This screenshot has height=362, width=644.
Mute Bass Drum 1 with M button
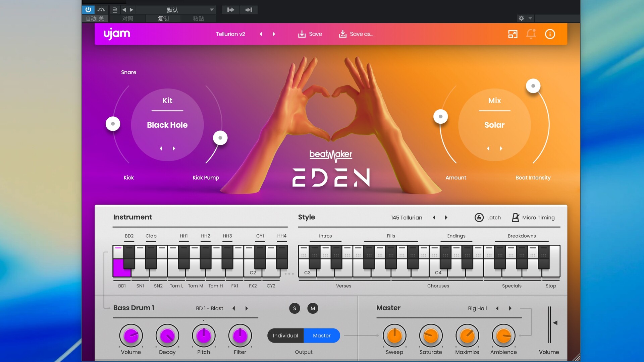[x=313, y=308]
